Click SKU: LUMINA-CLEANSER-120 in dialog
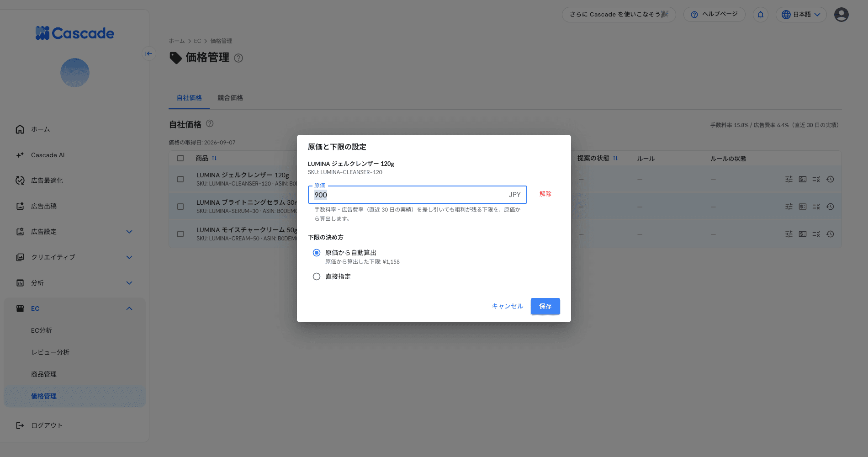Screen dimensions: 868x457 click(x=345, y=172)
